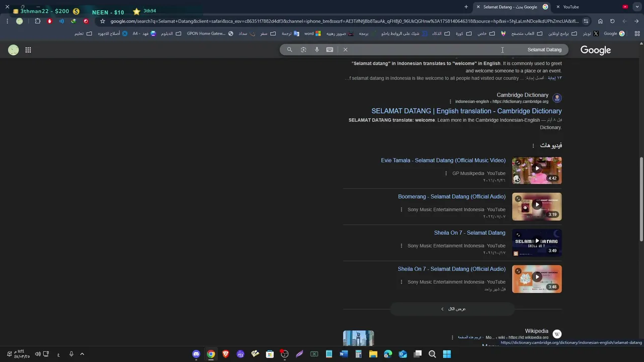644x362 pixels.
Task: Open options for Sheila On 7 Official Audio video
Action: [x=401, y=282]
